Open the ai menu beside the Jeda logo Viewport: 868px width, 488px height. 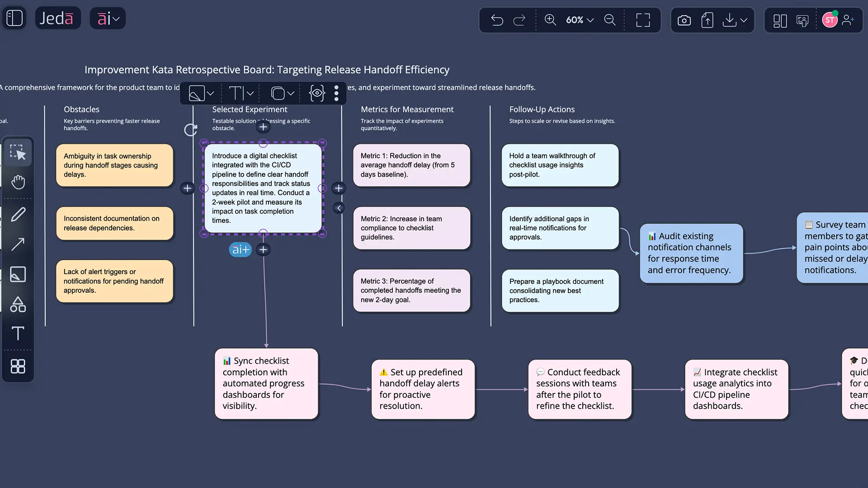click(108, 18)
